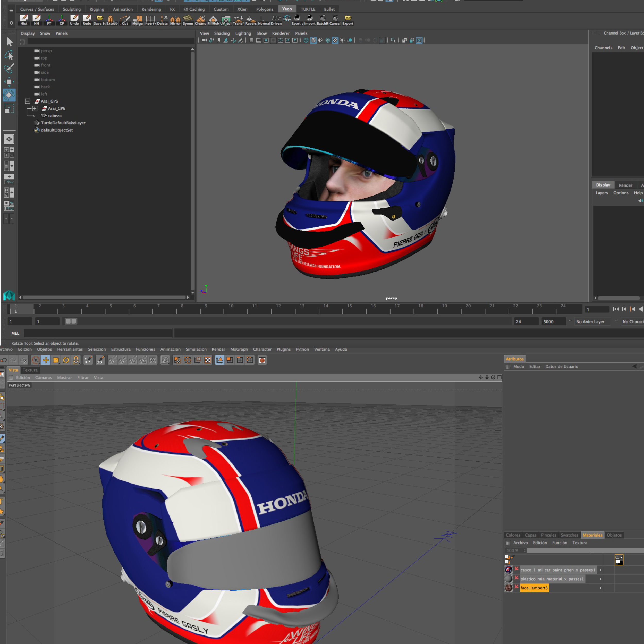Image resolution: width=644 pixels, height=644 pixels.
Task: Open the No Character set dropdown
Action: 632,321
